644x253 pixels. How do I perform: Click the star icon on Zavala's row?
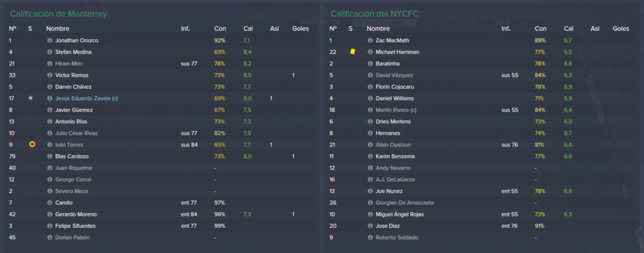tap(30, 98)
